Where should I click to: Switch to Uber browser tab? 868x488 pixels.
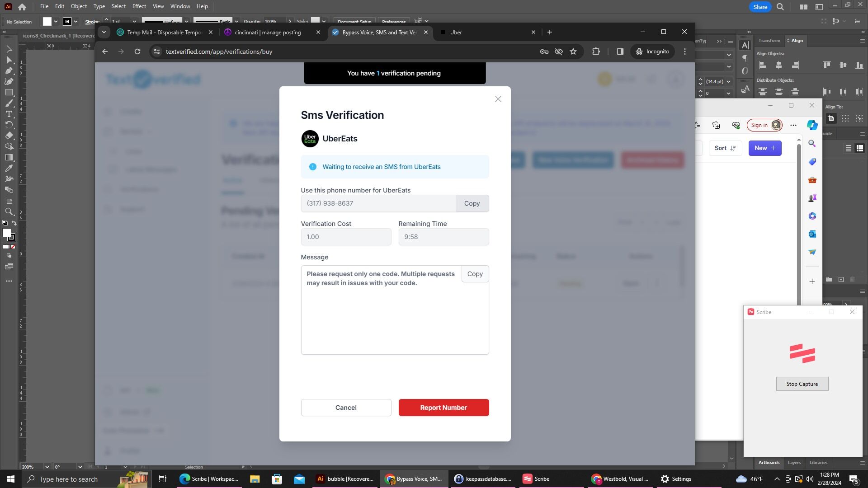[x=487, y=33]
